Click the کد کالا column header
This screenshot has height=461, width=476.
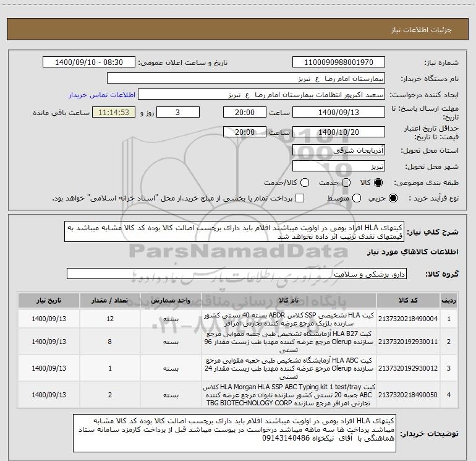coord(408,300)
